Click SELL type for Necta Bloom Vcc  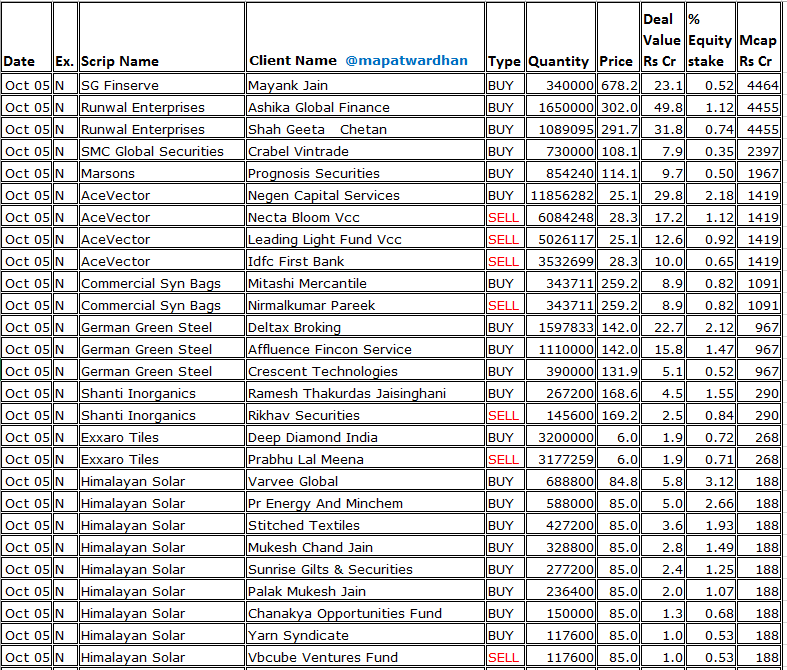(x=505, y=218)
